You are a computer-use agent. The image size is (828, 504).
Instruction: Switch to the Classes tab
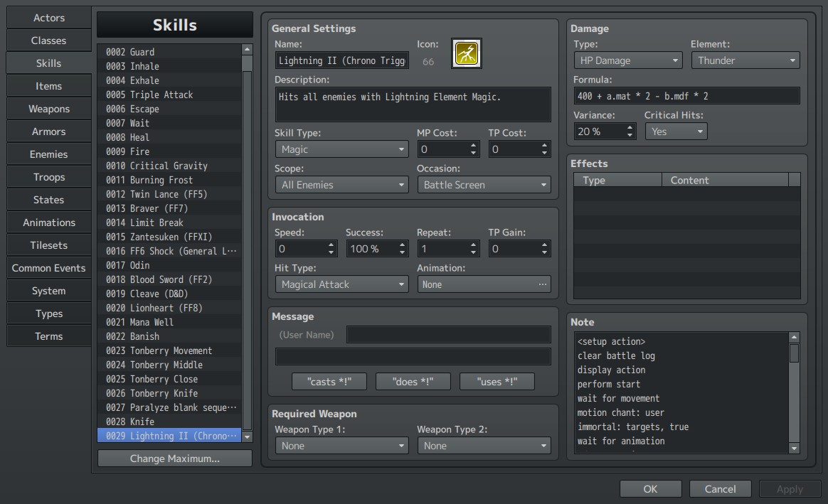coord(48,40)
